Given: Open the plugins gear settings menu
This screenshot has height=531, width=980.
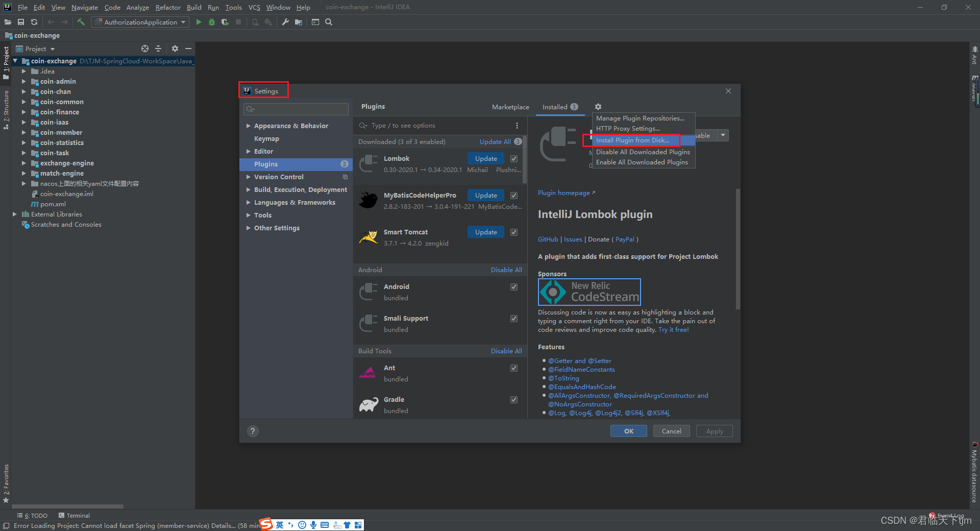Looking at the screenshot, I should (597, 107).
